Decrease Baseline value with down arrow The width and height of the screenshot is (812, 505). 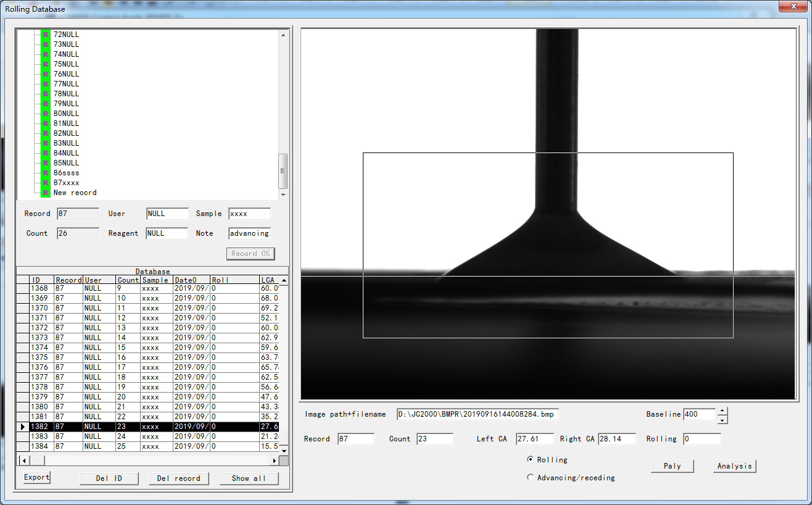coord(723,420)
